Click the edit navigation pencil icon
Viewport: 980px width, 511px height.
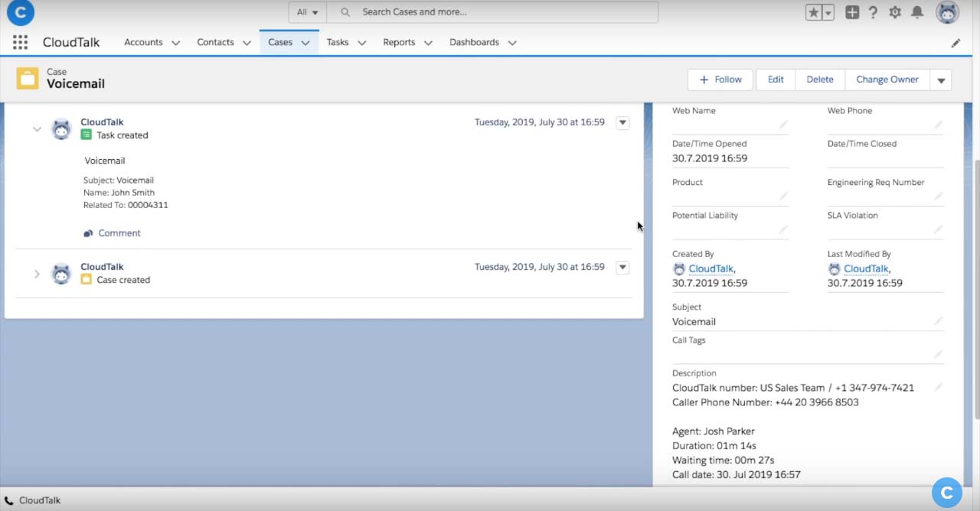(955, 43)
